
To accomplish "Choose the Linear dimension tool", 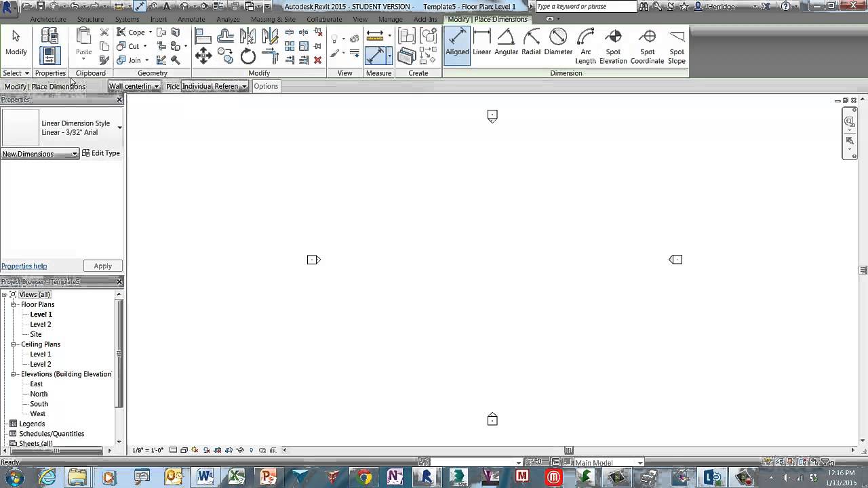I will [482, 42].
